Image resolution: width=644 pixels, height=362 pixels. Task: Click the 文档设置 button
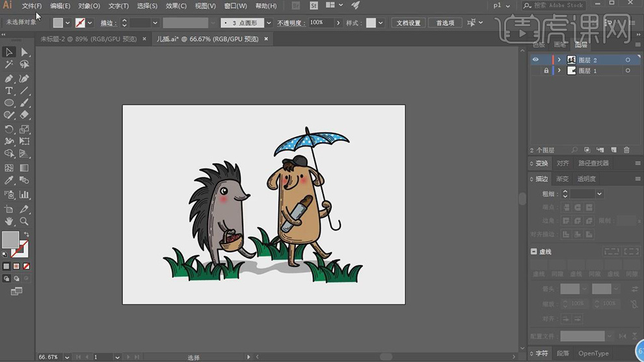pyautogui.click(x=409, y=23)
